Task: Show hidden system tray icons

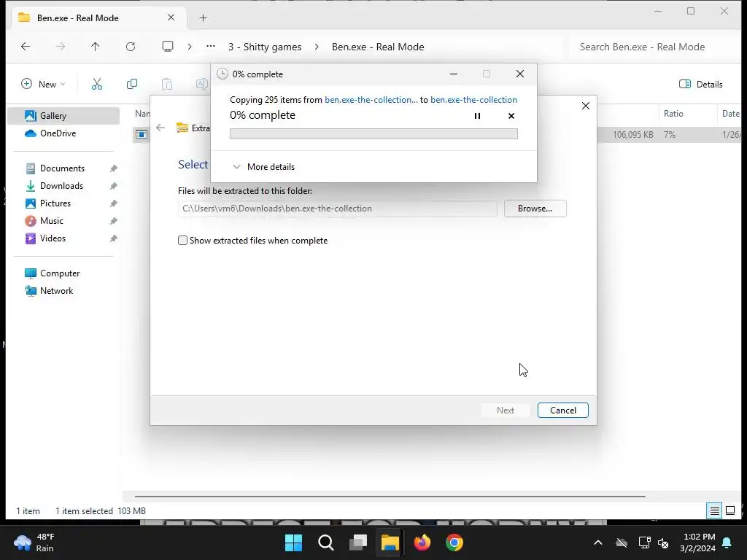Action: [598, 542]
